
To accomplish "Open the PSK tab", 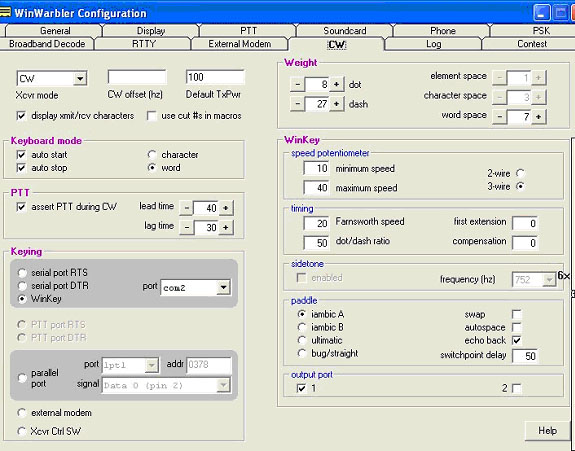I will (x=541, y=31).
